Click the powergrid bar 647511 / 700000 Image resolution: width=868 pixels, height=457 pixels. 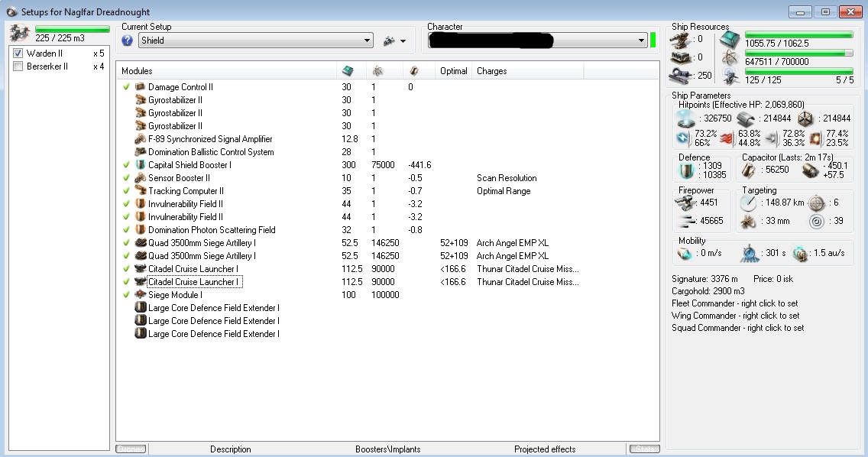coord(798,53)
